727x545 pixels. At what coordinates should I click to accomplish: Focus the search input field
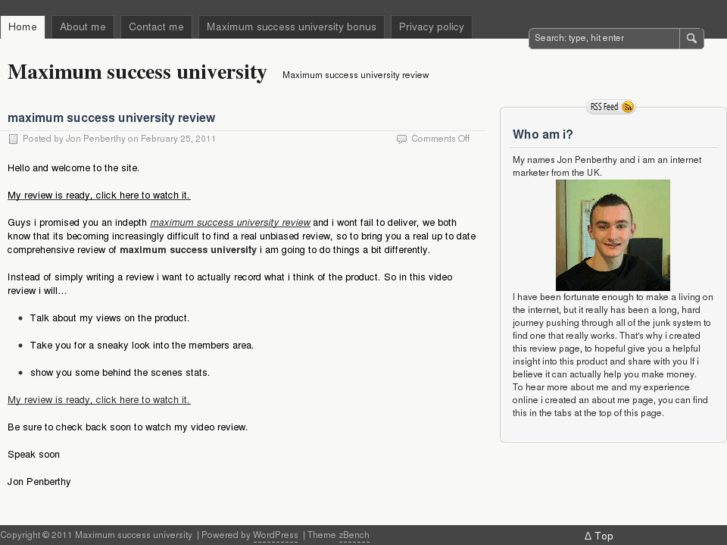pyautogui.click(x=604, y=38)
